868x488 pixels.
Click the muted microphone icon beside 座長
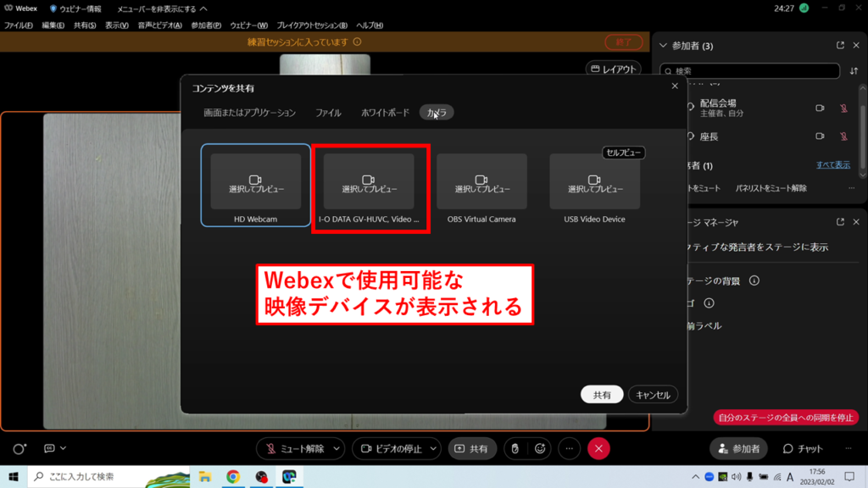tap(843, 136)
